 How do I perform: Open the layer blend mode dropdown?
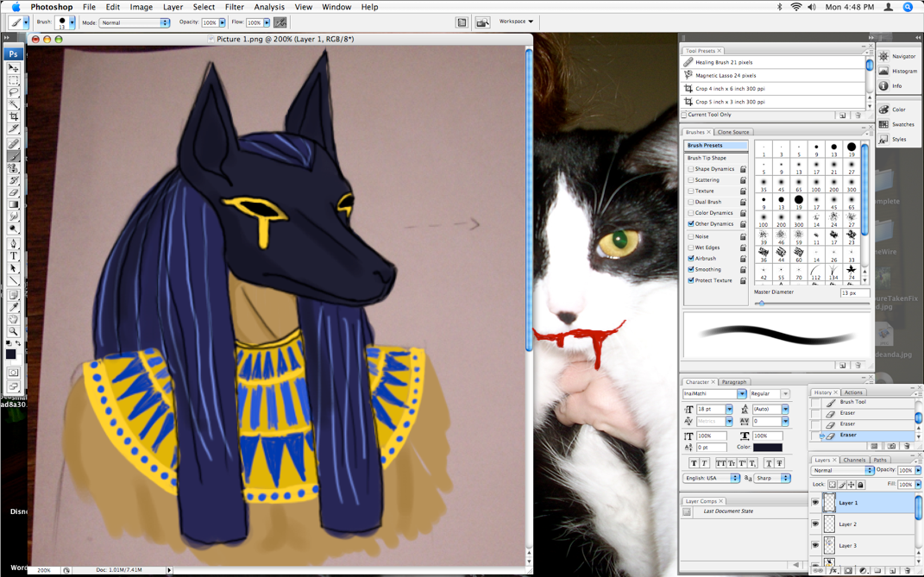(843, 470)
